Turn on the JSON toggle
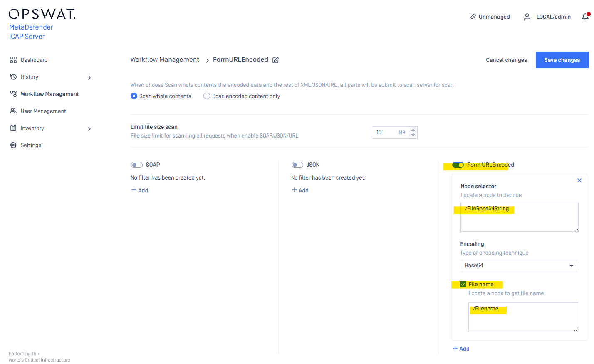This screenshot has width=594, height=364. (x=297, y=165)
